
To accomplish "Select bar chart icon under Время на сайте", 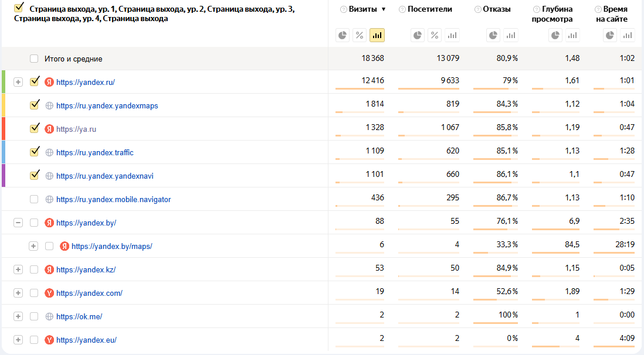I will coord(628,35).
